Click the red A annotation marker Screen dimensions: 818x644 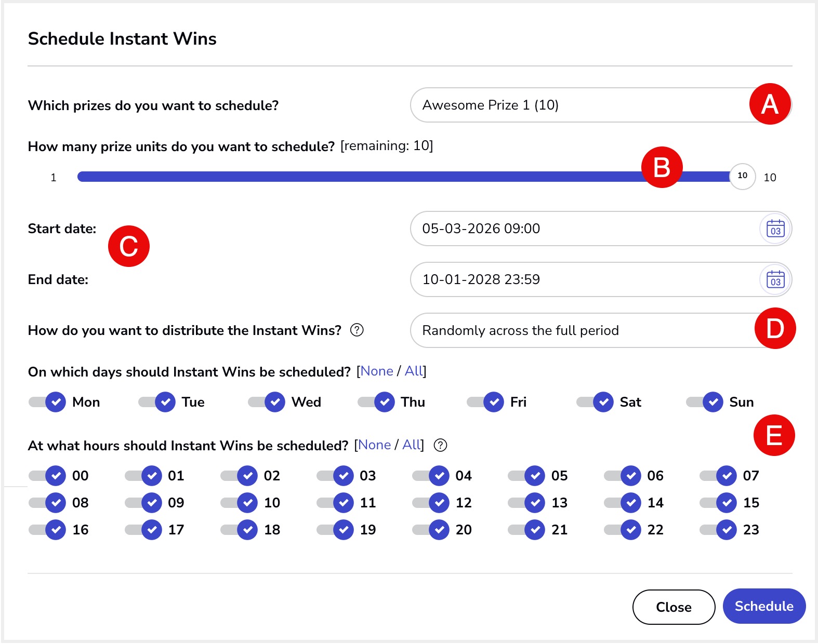pos(770,104)
